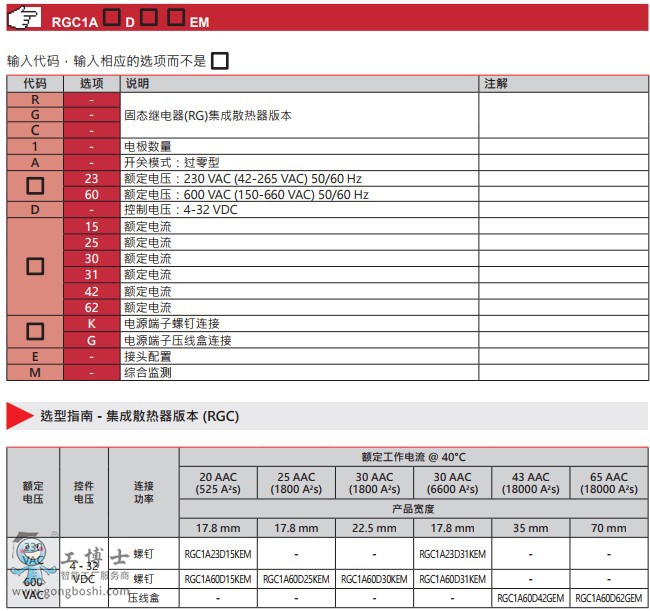
Task: Select model RGC1A60D25KEM in the table
Action: point(296,578)
